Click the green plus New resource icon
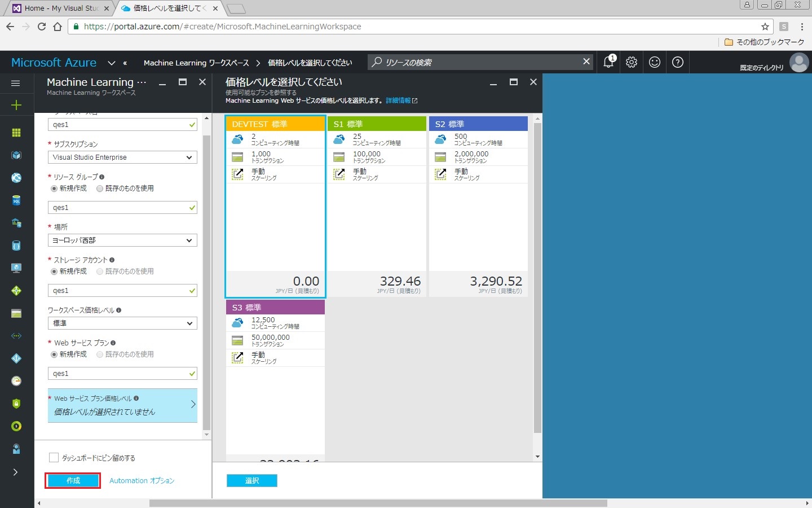The width and height of the screenshot is (812, 508). (x=16, y=105)
